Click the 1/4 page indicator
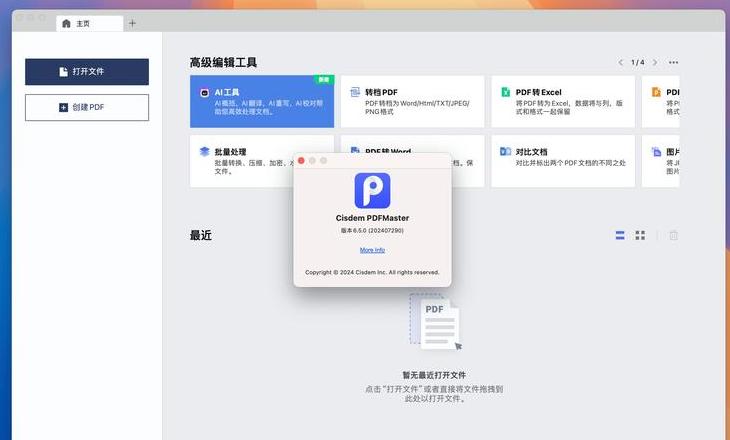This screenshot has height=440, width=730. coord(638,62)
